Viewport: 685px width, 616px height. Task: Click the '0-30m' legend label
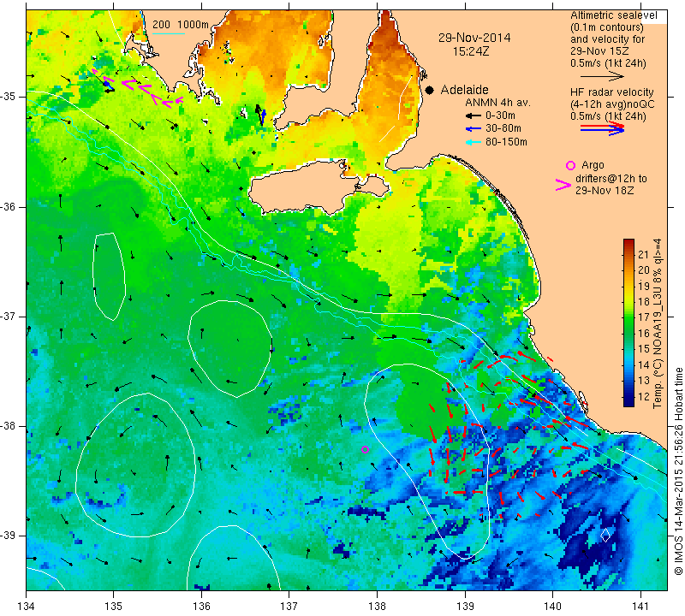coord(500,115)
